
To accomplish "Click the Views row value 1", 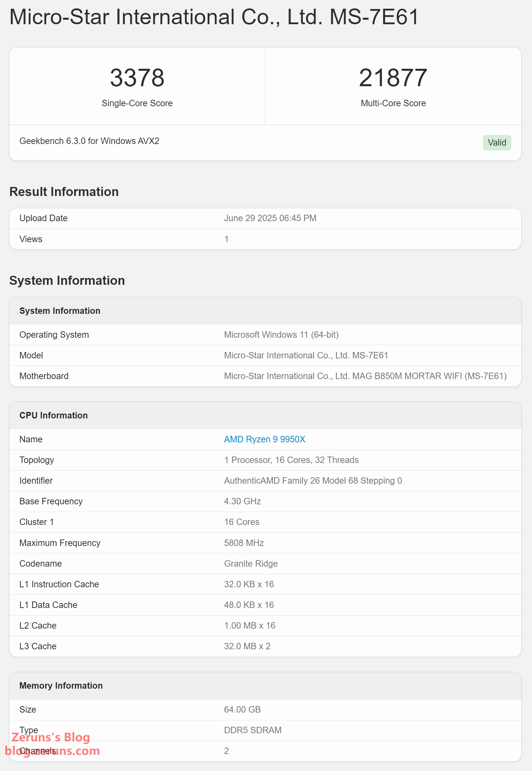I will tap(226, 239).
